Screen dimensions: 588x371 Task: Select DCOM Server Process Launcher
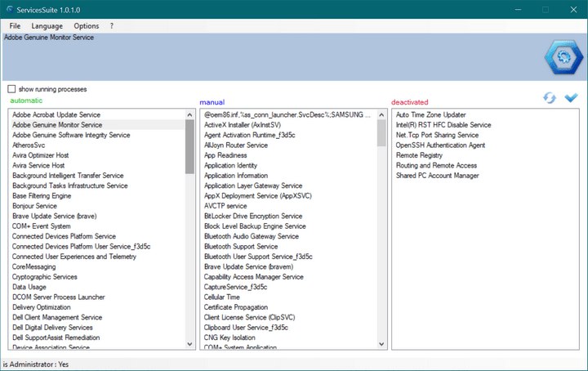click(x=59, y=297)
